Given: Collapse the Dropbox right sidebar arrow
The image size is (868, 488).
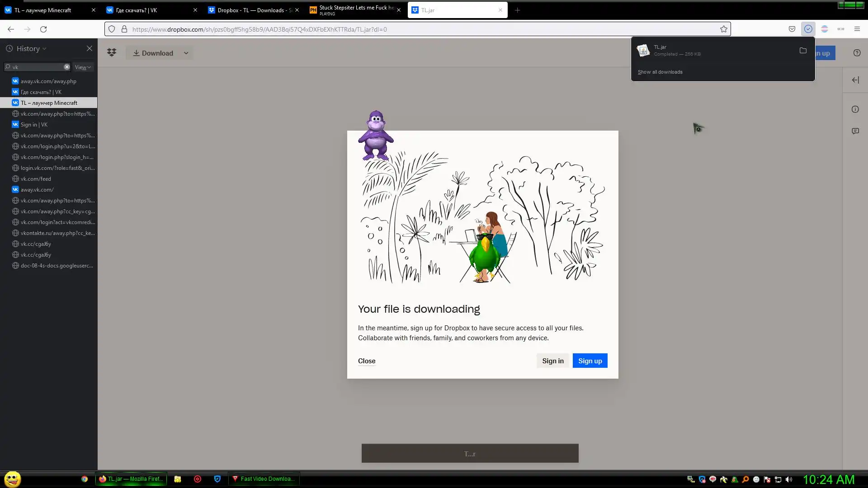Looking at the screenshot, I should click(x=855, y=80).
